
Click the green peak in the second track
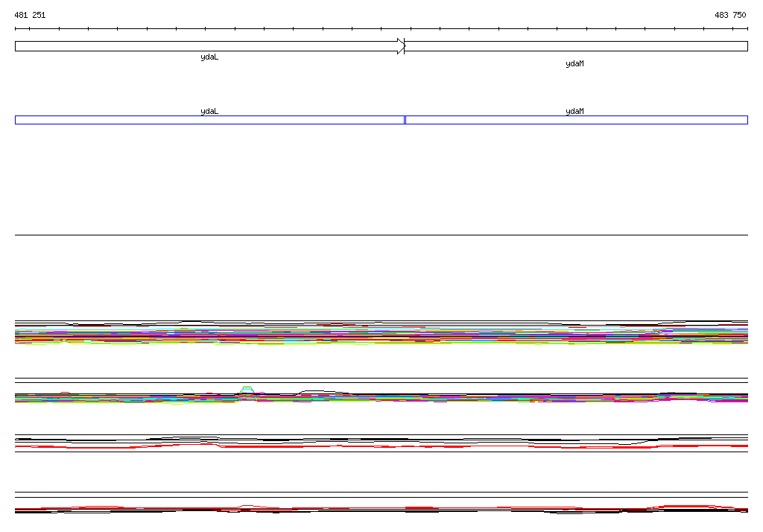click(x=247, y=387)
